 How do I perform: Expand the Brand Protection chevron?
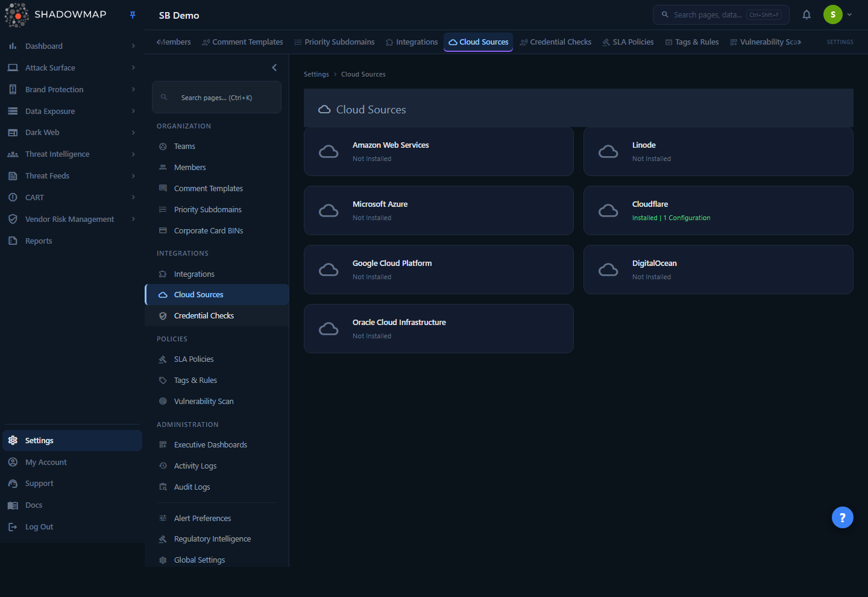coord(133,89)
